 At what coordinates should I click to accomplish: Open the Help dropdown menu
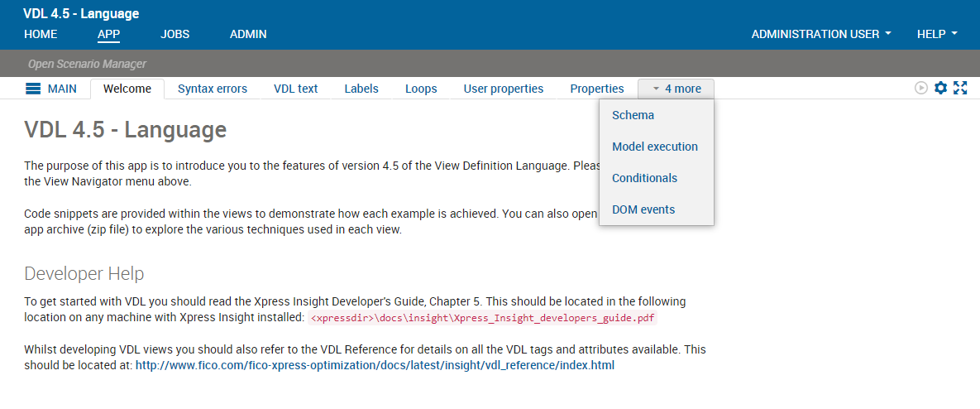point(937,34)
